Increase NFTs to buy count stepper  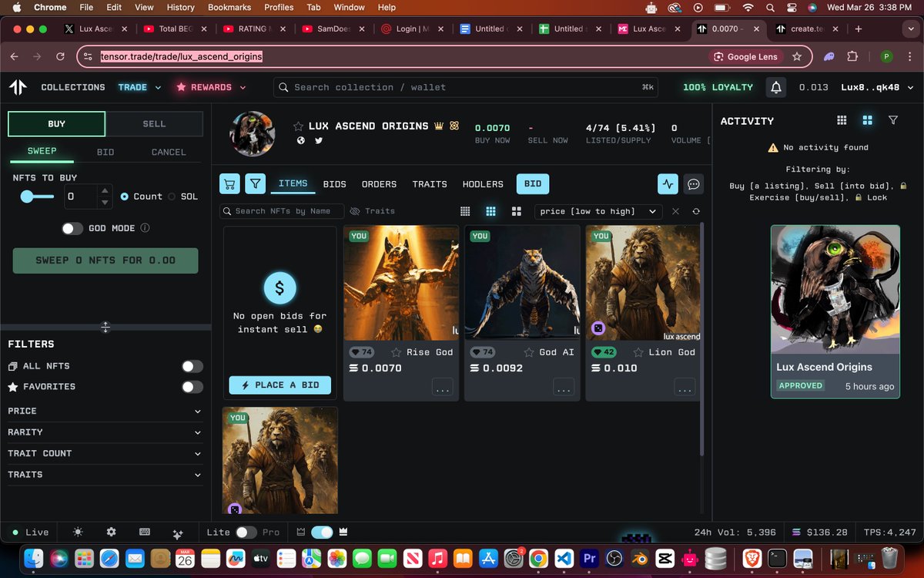coord(105,191)
